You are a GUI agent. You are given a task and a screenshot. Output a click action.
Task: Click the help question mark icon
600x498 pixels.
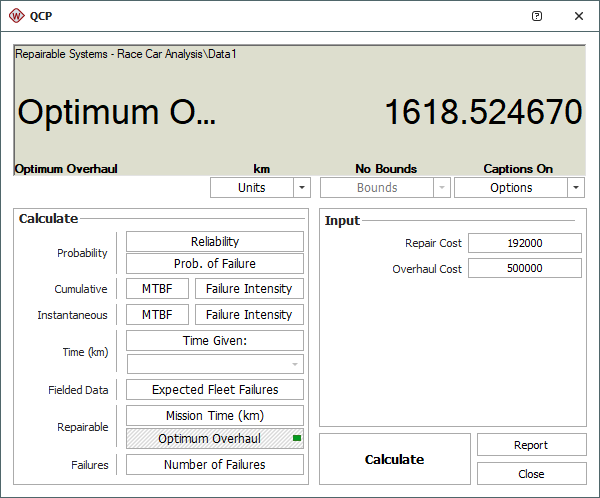click(537, 16)
